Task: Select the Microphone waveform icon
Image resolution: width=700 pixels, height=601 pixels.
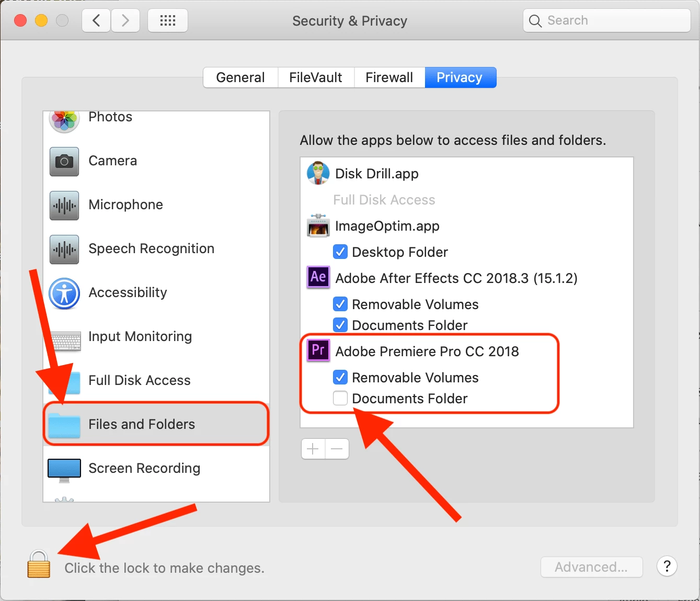Action: (64, 205)
